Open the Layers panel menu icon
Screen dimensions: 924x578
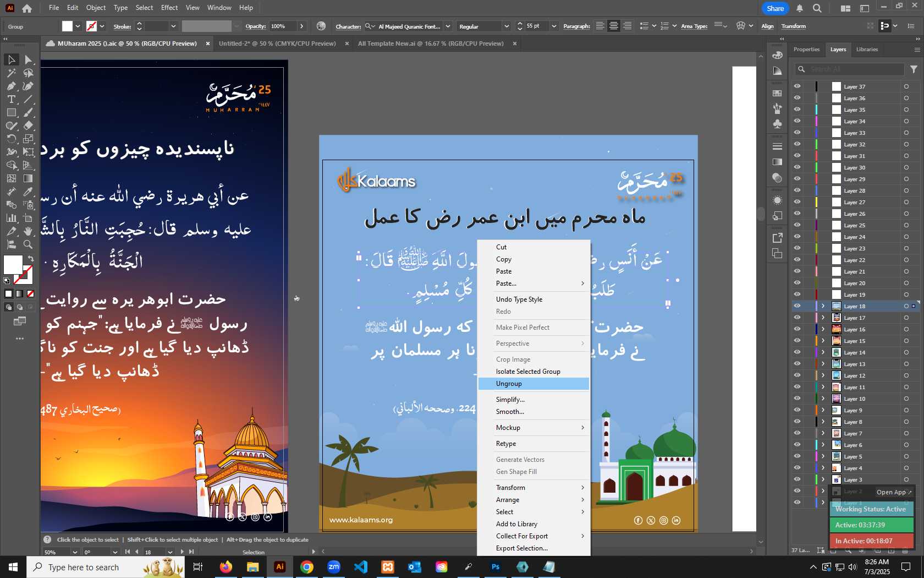point(917,50)
